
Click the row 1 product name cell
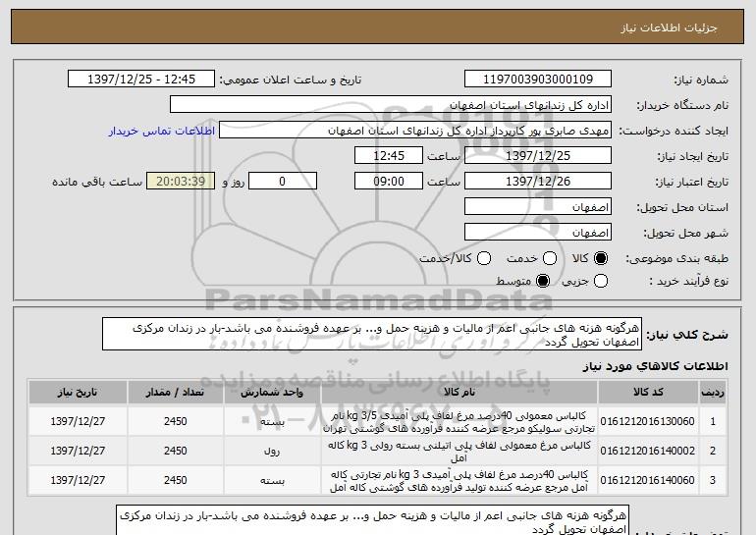coord(459,422)
